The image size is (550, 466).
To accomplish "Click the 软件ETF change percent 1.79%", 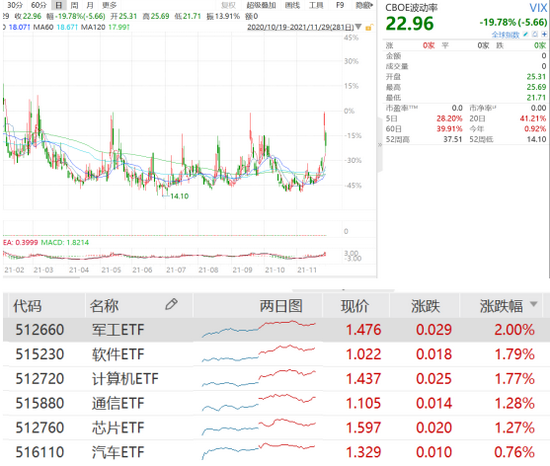I will [514, 354].
